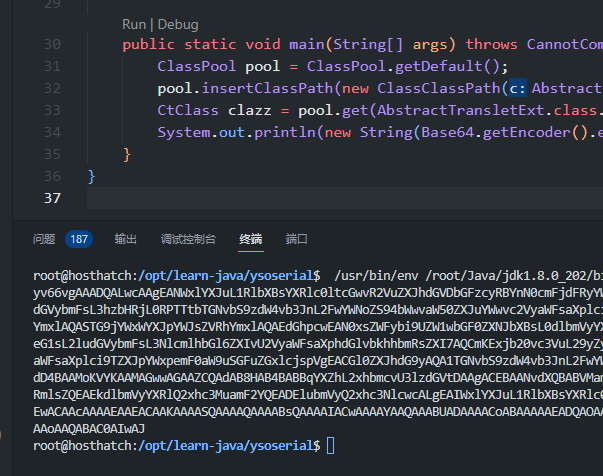
Task: Click the terminal cursor at the last prompt
Action: tap(331, 445)
